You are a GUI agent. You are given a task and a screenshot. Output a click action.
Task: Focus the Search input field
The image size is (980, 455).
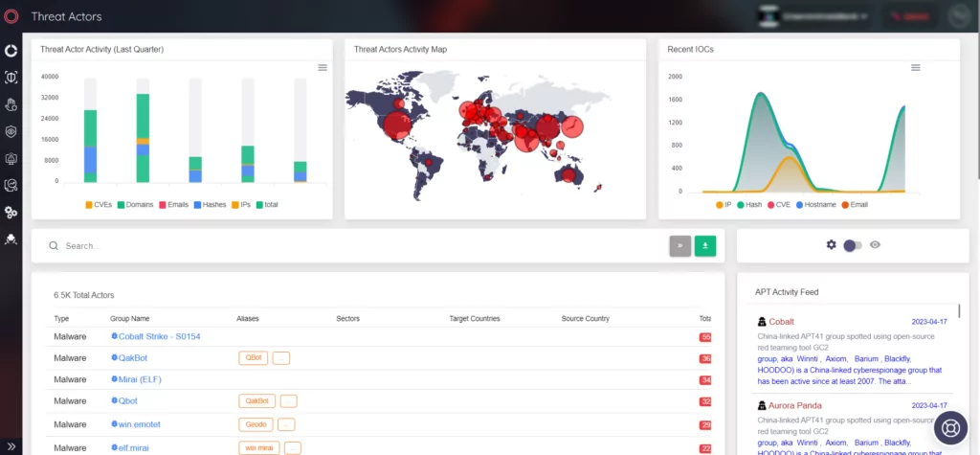[363, 246]
